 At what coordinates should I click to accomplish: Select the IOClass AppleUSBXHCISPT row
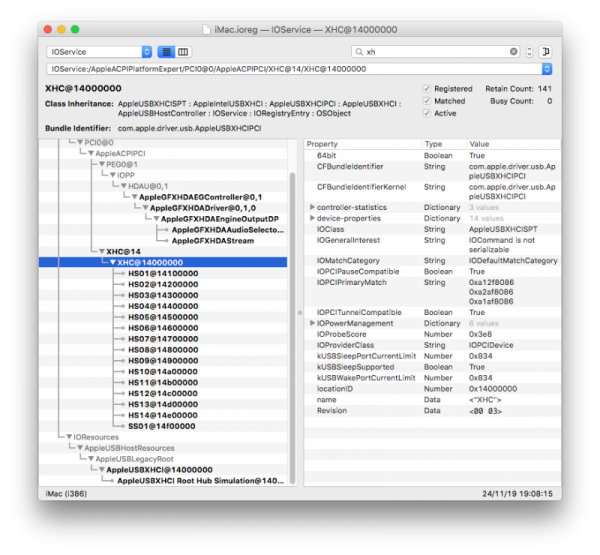coord(432,229)
